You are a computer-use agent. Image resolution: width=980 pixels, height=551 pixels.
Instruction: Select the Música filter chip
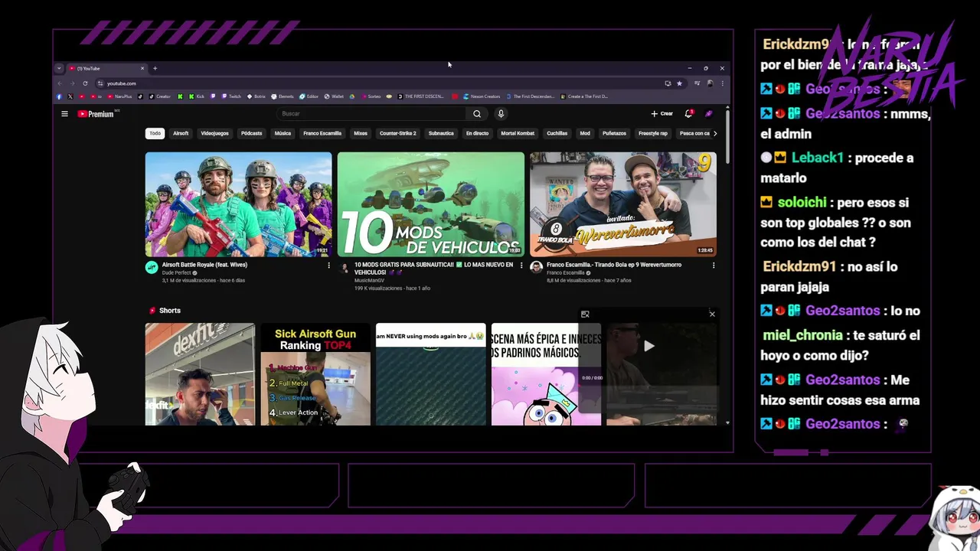283,133
